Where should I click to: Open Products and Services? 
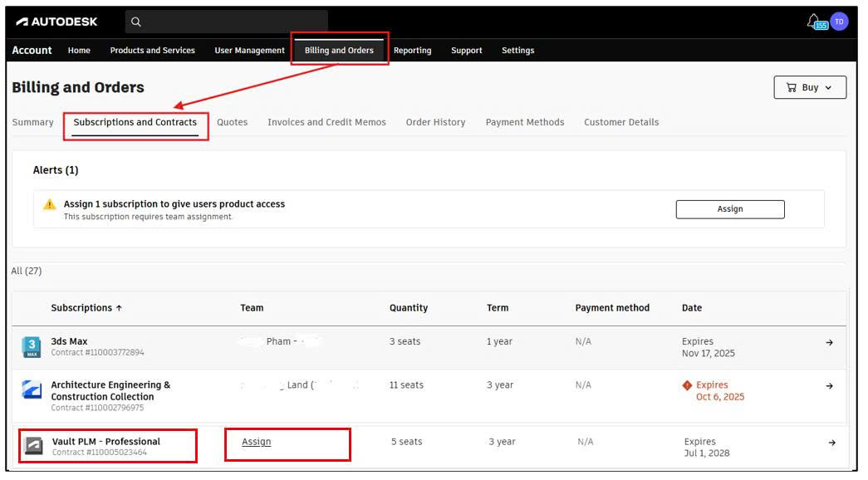152,51
